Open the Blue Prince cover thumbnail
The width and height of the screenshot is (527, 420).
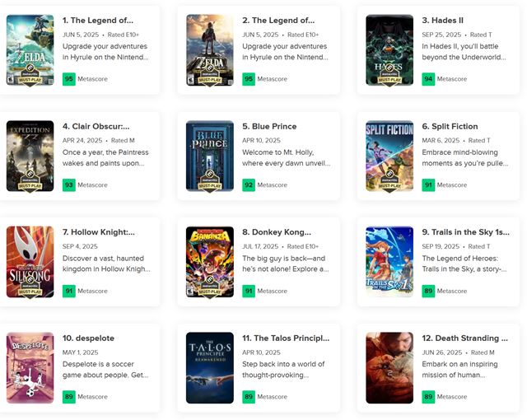coord(210,156)
